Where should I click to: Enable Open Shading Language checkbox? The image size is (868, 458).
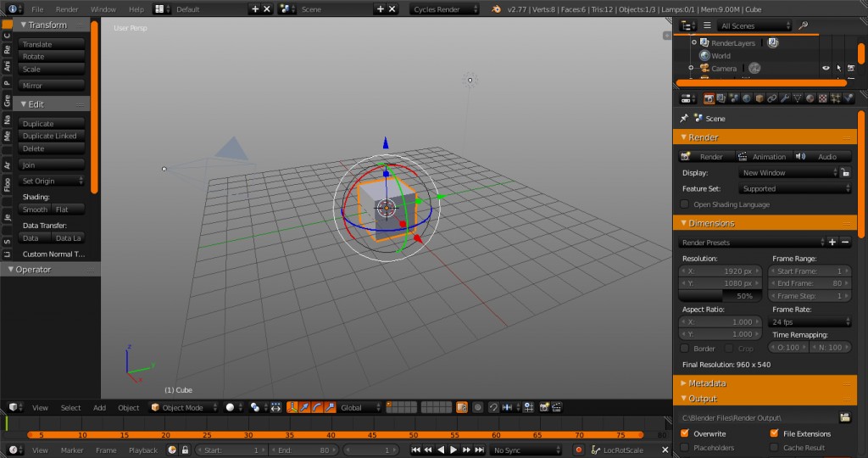(685, 204)
